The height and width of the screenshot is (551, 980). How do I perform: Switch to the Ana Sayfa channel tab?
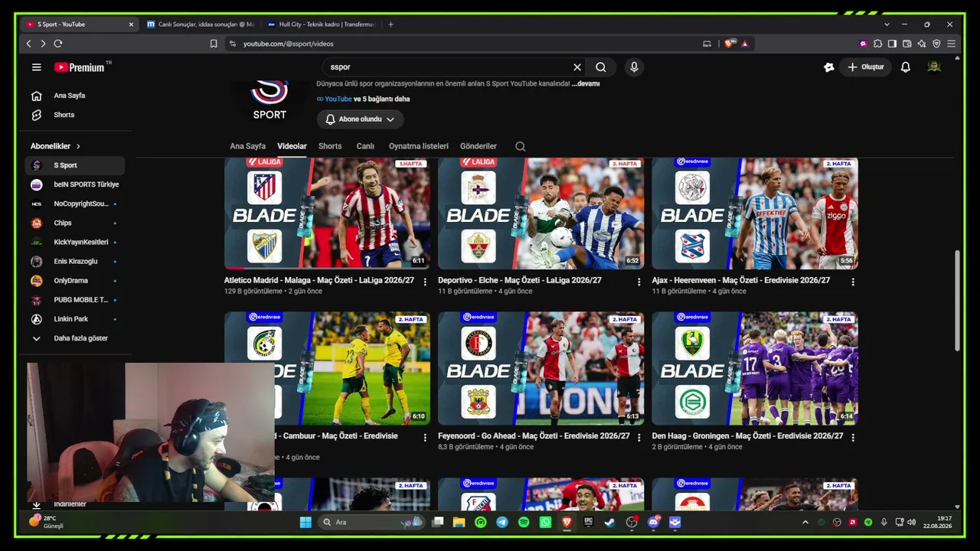[x=248, y=146]
